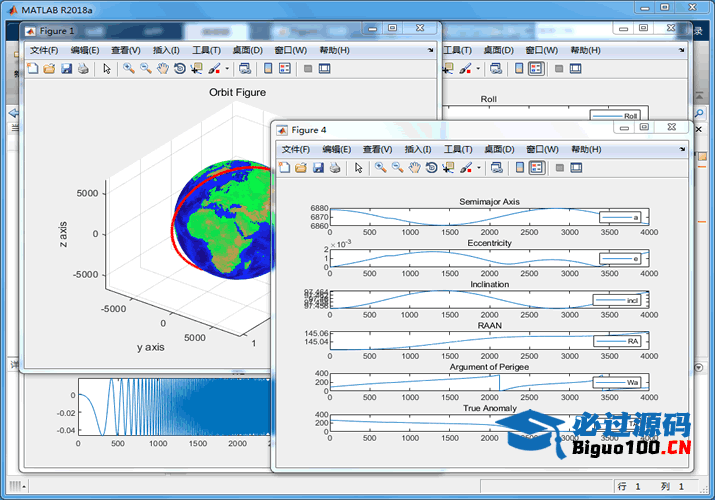Toggle Insert Legend in background Roll figure toolbar
Image resolution: width=715 pixels, height=500 pixels.
[536, 69]
